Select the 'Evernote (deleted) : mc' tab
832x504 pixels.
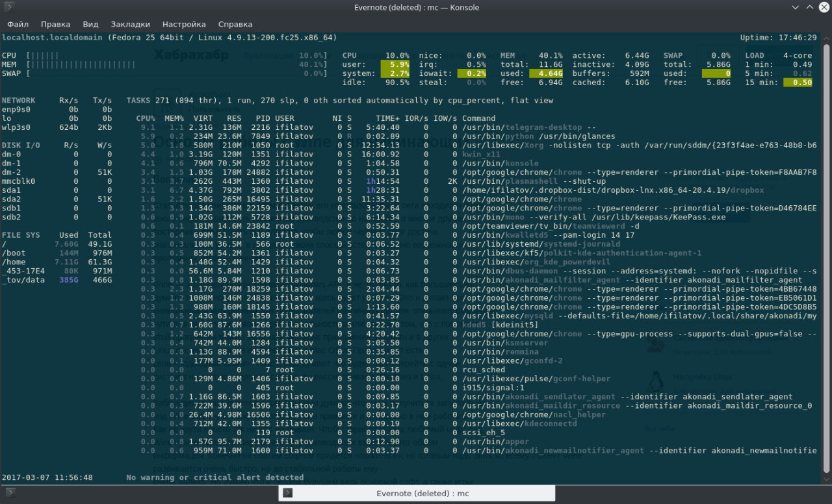417,494
